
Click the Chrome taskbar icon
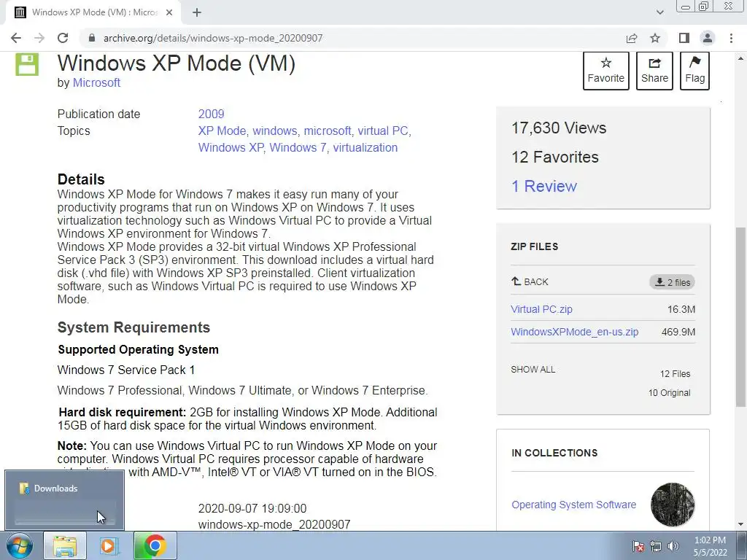pyautogui.click(x=155, y=545)
